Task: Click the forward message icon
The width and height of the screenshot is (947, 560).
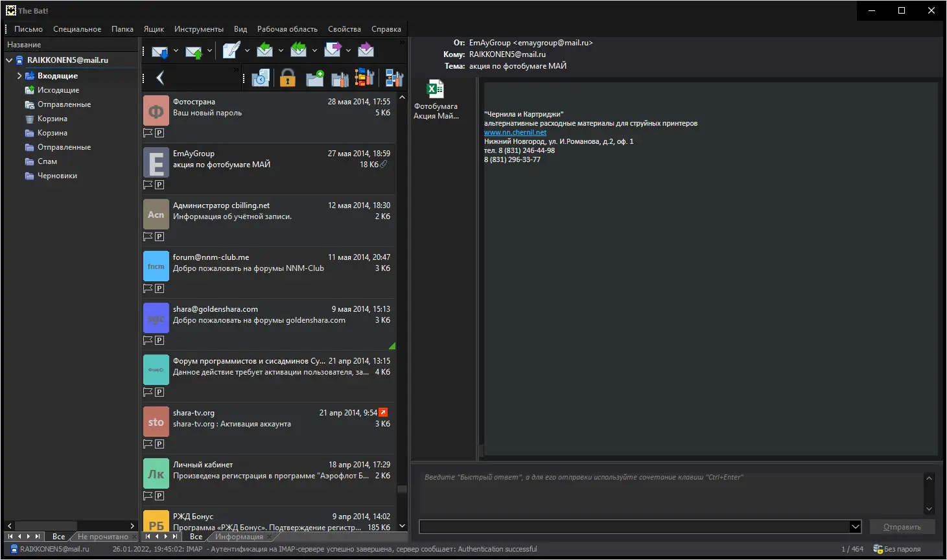Action: 333,50
